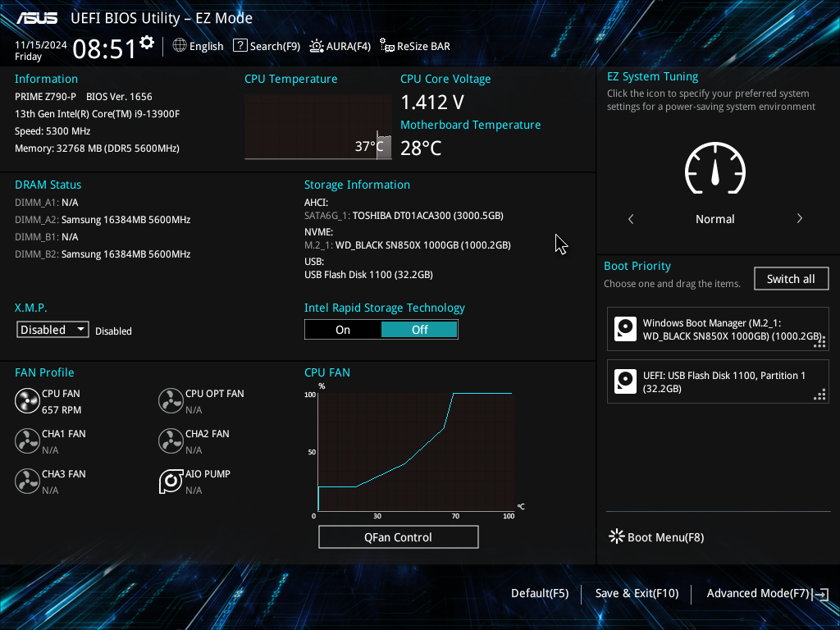Go to previous EZ System Tuning mode

pyautogui.click(x=631, y=218)
